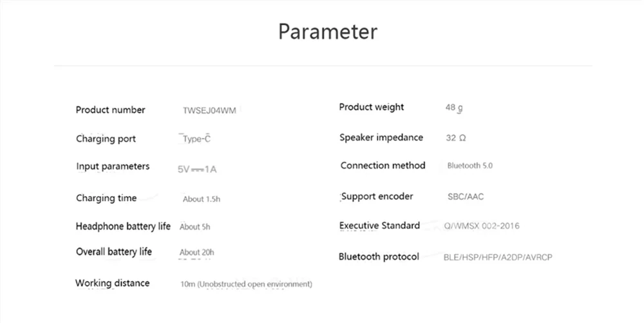Click the Charging port label
This screenshot has width=644, height=323.
click(x=106, y=139)
